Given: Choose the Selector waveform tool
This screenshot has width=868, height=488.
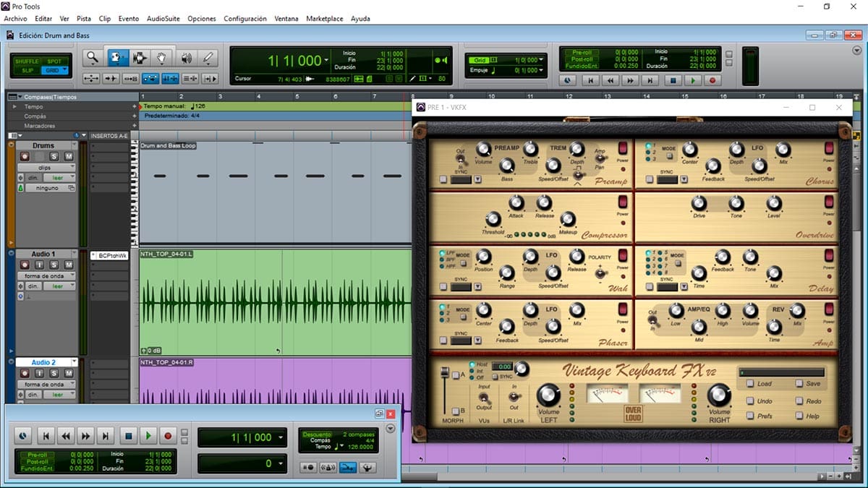Looking at the screenshot, I should (140, 58).
